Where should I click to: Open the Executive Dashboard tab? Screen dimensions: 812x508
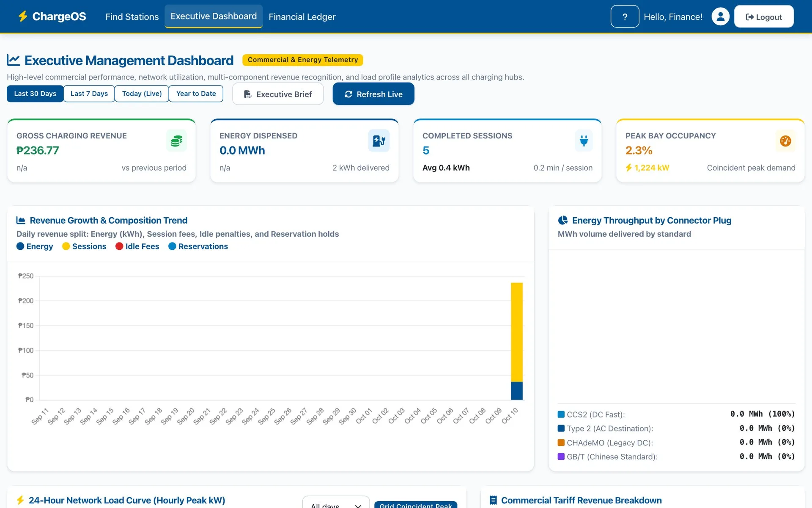click(x=214, y=16)
